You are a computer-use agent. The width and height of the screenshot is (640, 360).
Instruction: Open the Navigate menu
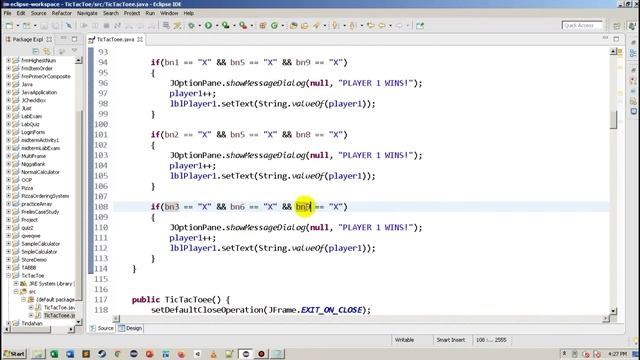(87, 13)
